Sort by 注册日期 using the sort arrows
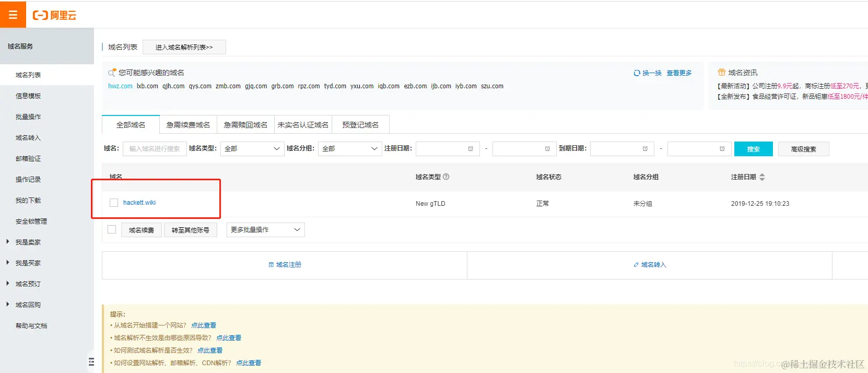The image size is (868, 373). pos(762,177)
